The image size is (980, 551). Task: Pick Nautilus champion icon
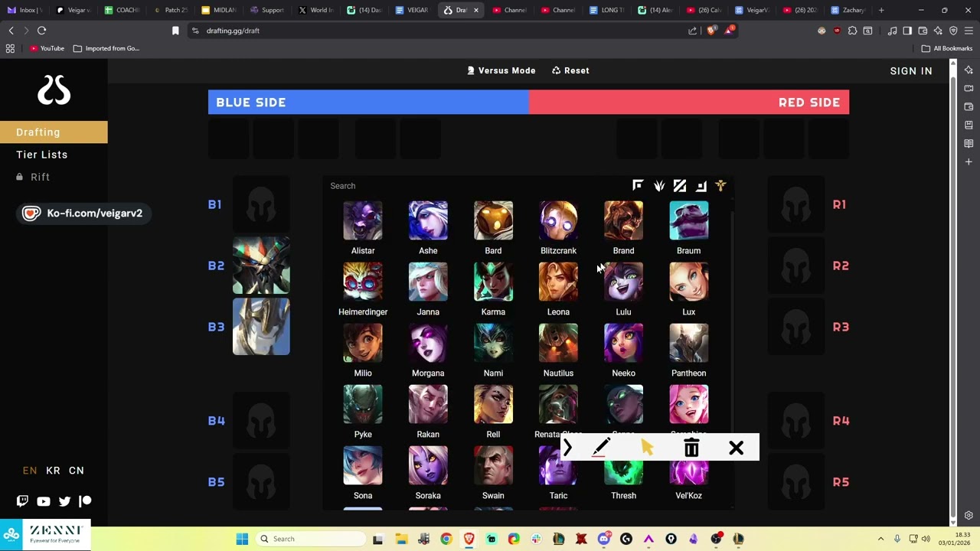pyautogui.click(x=558, y=343)
